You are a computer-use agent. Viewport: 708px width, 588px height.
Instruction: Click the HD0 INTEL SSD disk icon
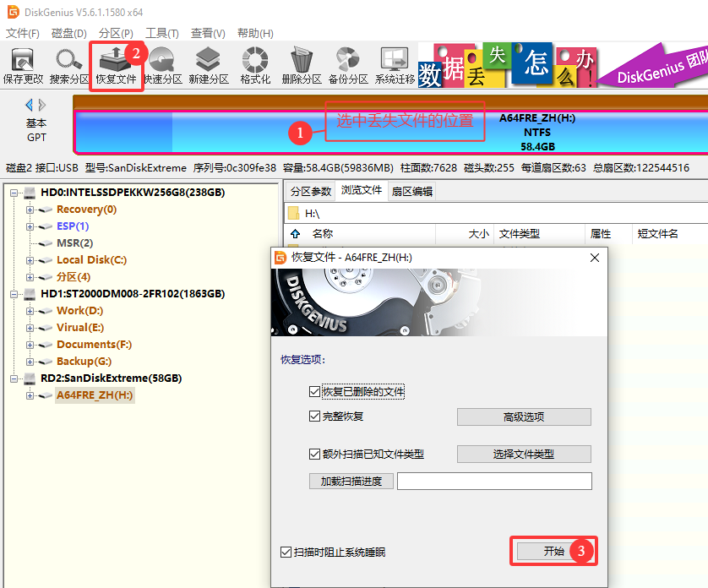(30, 193)
